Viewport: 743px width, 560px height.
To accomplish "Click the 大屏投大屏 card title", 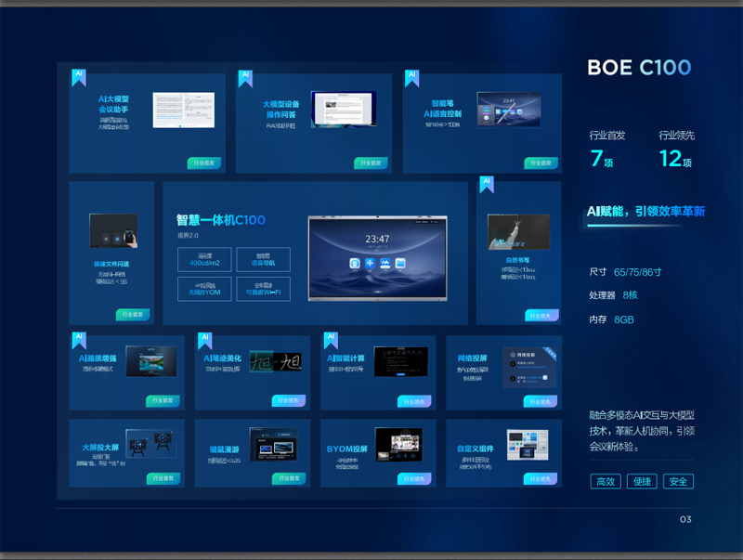I will [100, 448].
